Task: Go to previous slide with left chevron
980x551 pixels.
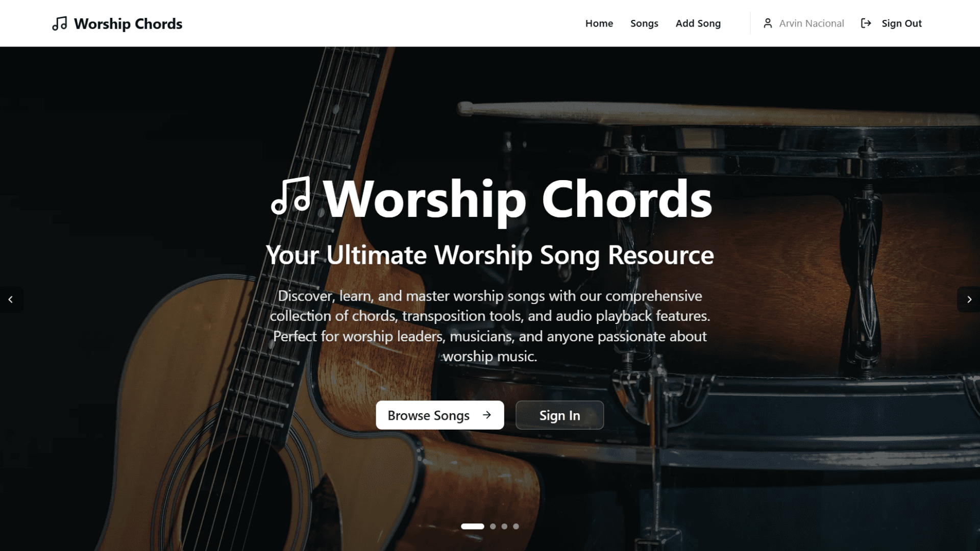Action: click(11, 299)
